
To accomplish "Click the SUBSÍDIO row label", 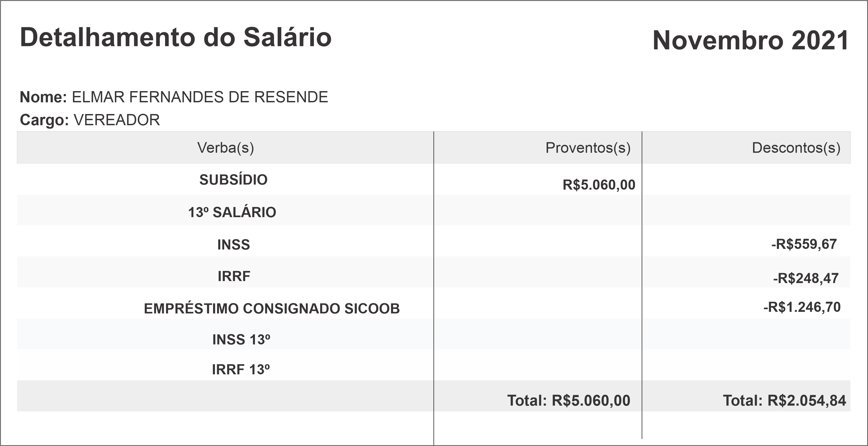I will tap(233, 180).
